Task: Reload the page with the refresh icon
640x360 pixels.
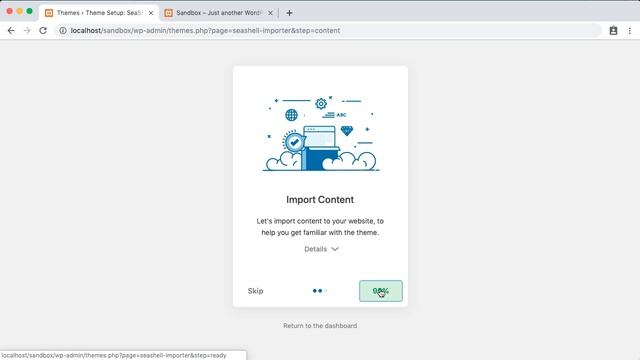Action: tap(43, 31)
